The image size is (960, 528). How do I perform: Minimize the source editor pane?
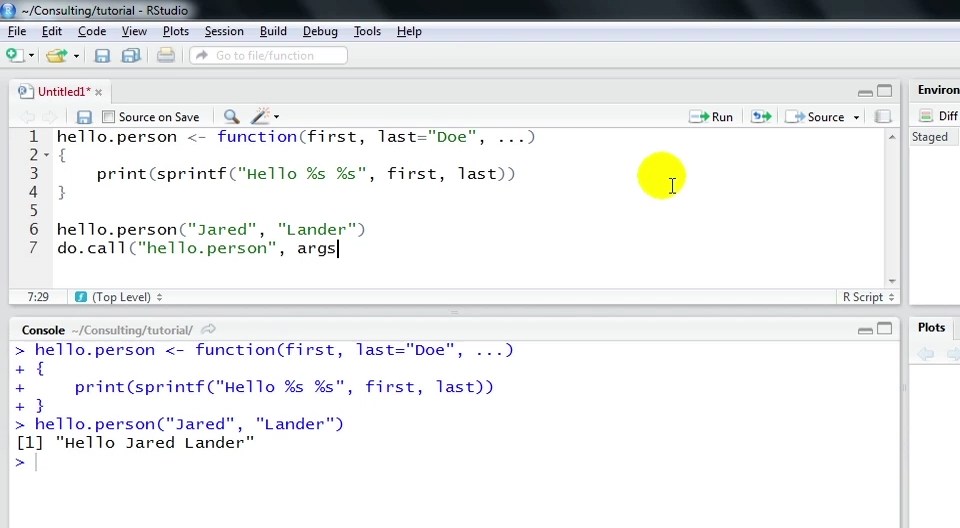click(x=865, y=92)
